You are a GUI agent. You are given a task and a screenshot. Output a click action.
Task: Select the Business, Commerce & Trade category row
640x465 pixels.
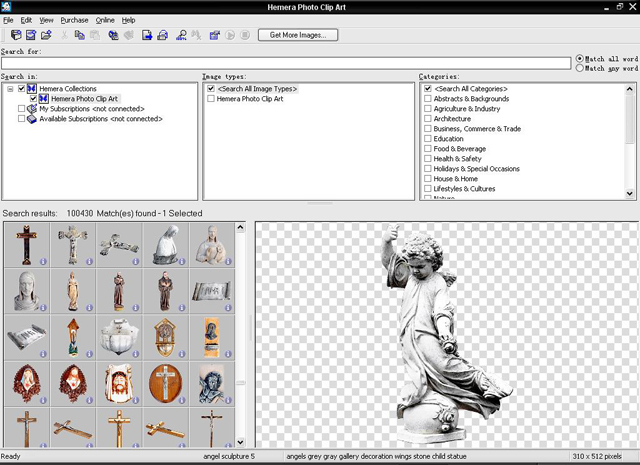pos(477,129)
